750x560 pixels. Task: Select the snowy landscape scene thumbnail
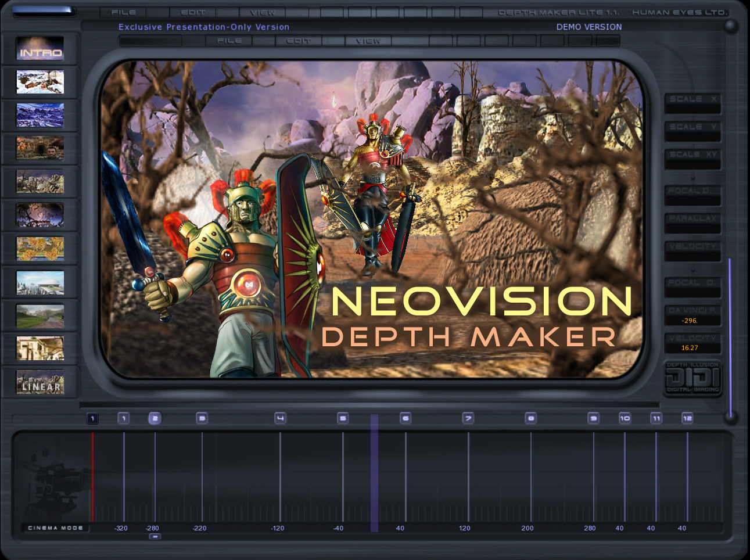pos(40,82)
